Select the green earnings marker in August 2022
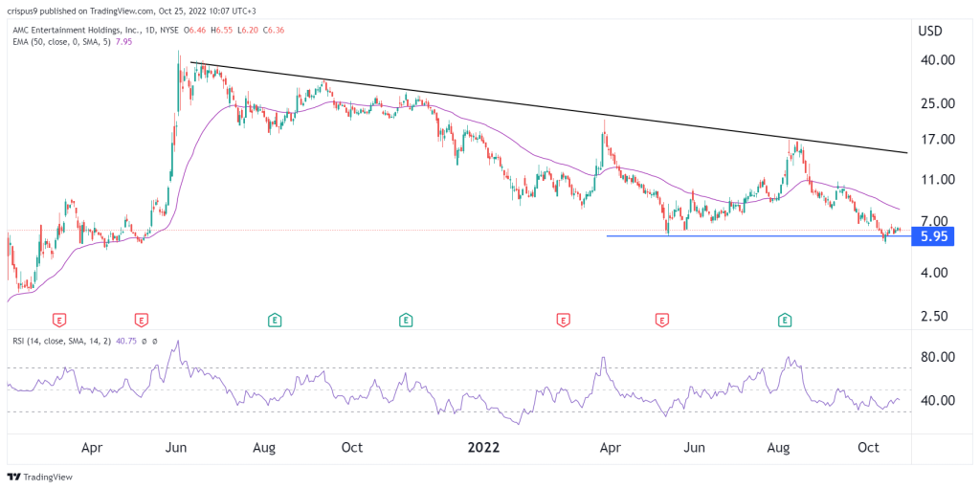The height and width of the screenshot is (489, 980). point(785,321)
